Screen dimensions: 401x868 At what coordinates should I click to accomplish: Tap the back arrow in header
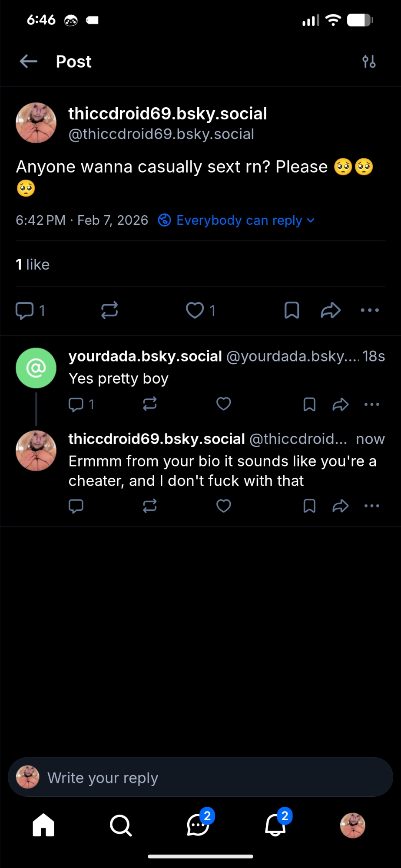(29, 62)
